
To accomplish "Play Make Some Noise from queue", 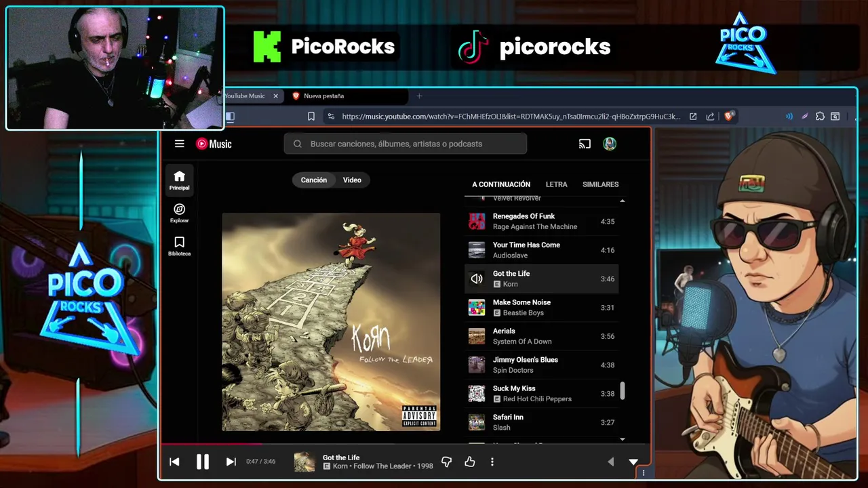I will coord(542,308).
